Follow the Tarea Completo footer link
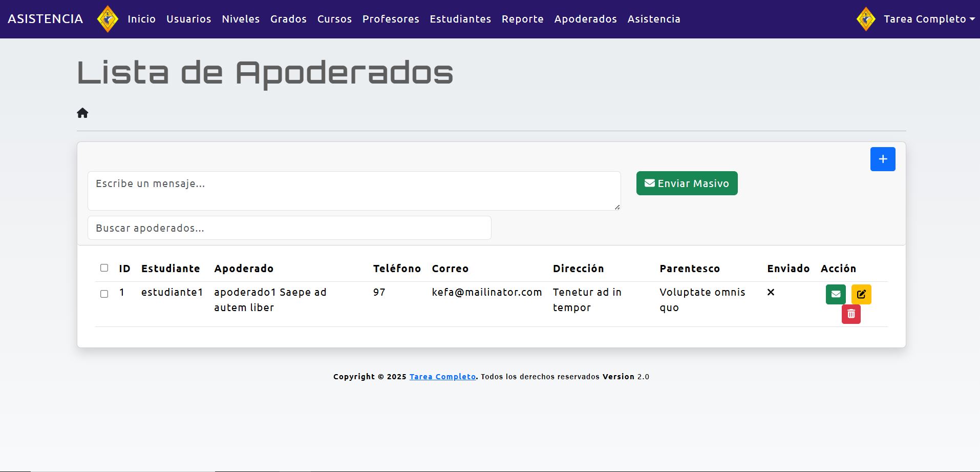980x472 pixels. 442,377
